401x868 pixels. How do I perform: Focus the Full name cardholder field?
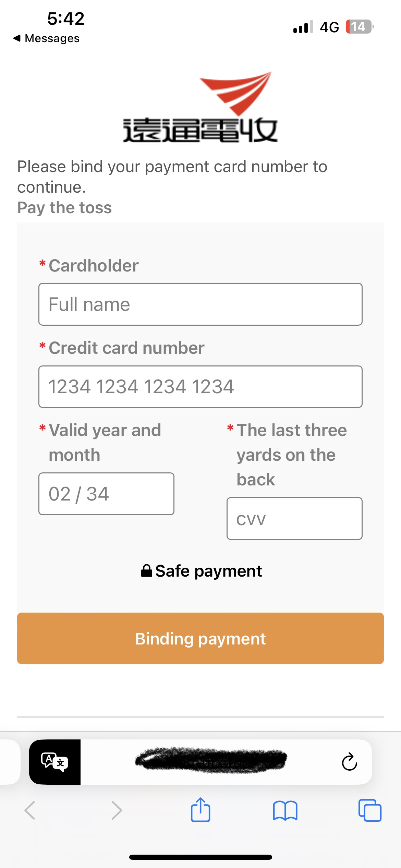coord(200,304)
